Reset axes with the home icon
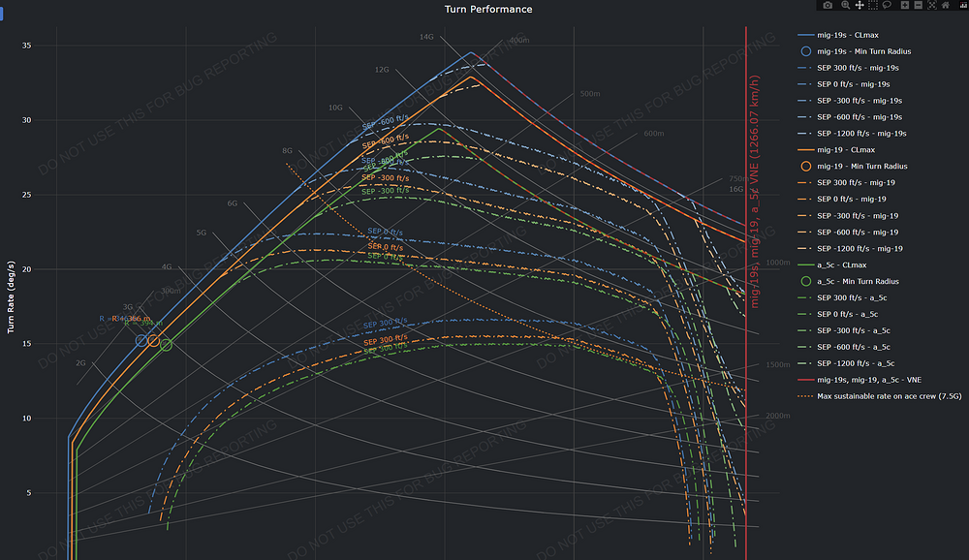969x560 pixels. pos(945,6)
